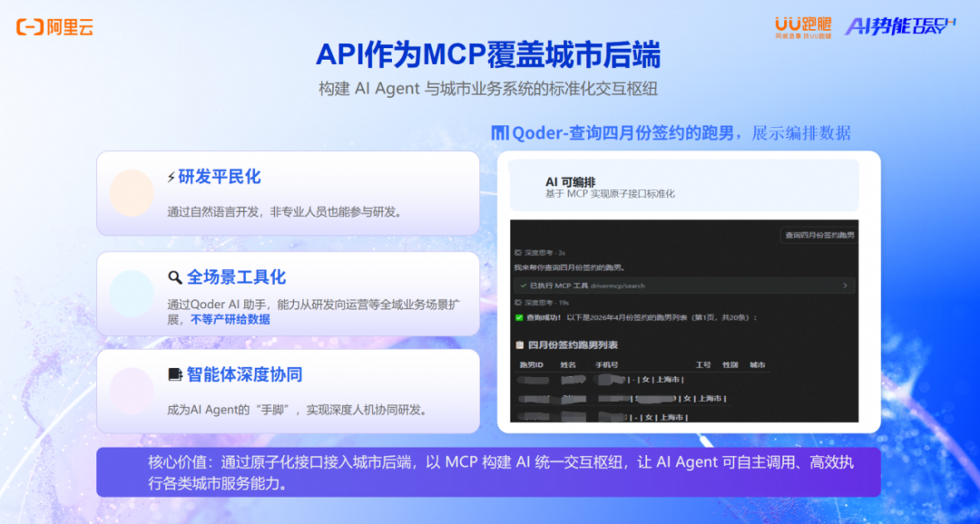
Task: Click the 全场景工具化 card heading
Action: click(x=236, y=278)
